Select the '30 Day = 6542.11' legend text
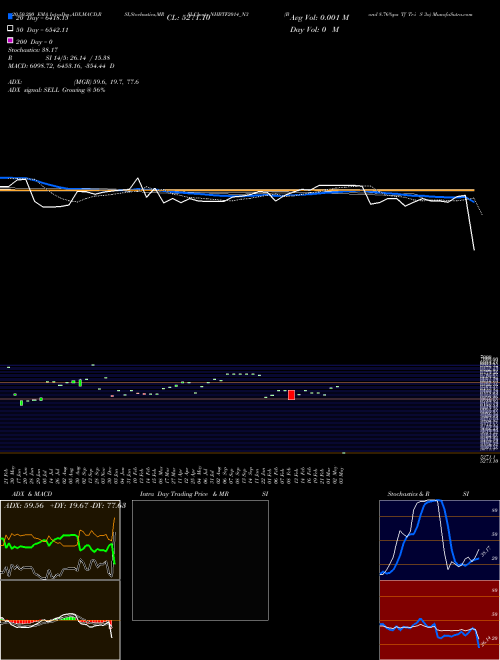This screenshot has height=660, width=500. (x=42, y=30)
